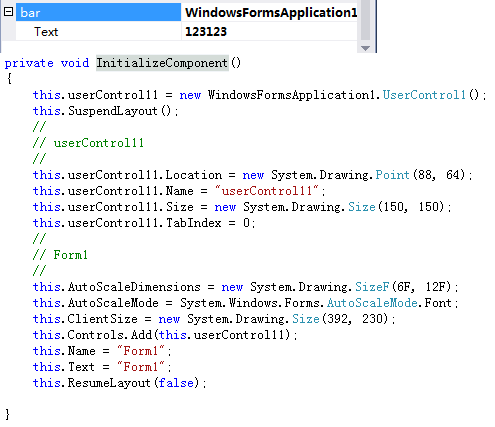Edit the Text value 123123

[206, 32]
